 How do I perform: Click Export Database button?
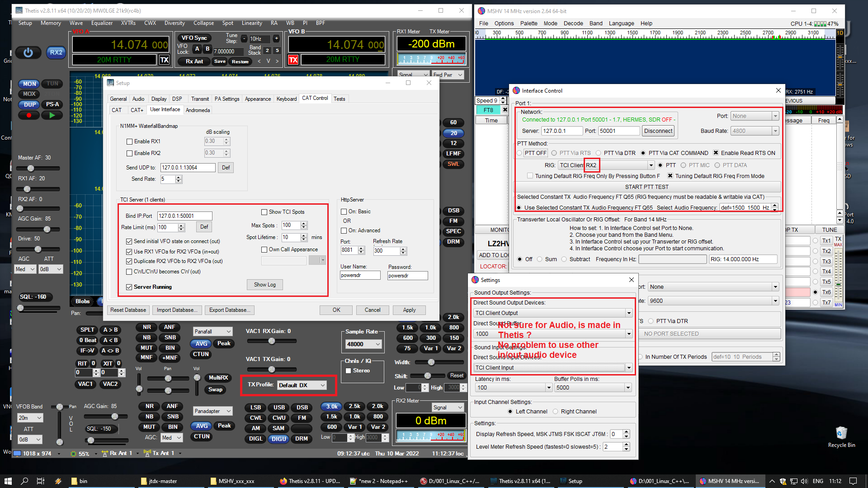coord(229,310)
